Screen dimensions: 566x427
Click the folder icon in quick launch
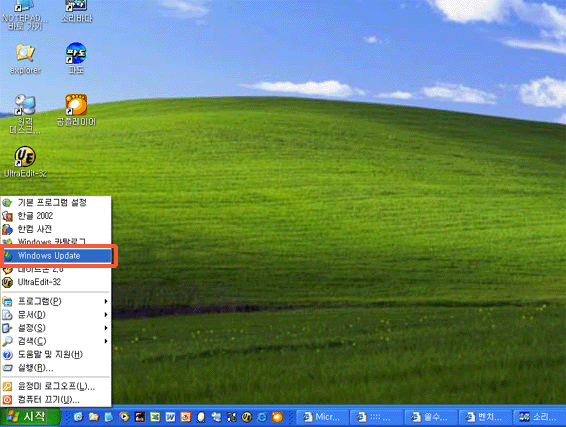[x=93, y=417]
